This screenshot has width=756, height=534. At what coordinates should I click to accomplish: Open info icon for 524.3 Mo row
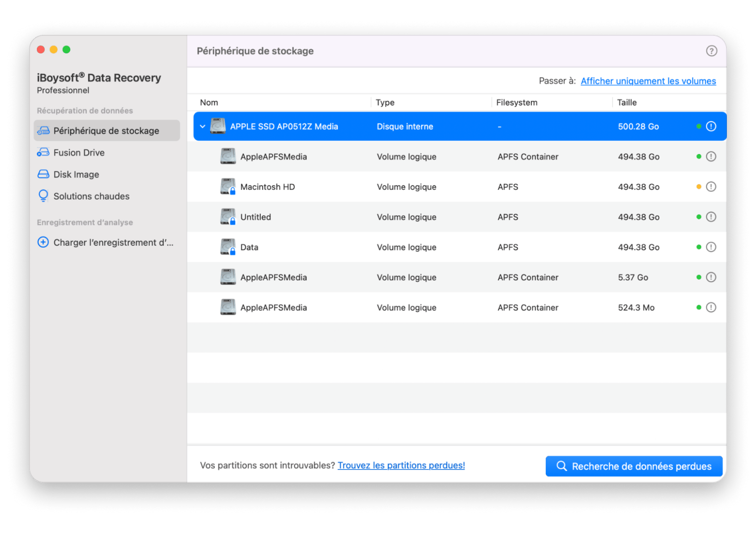click(x=711, y=307)
